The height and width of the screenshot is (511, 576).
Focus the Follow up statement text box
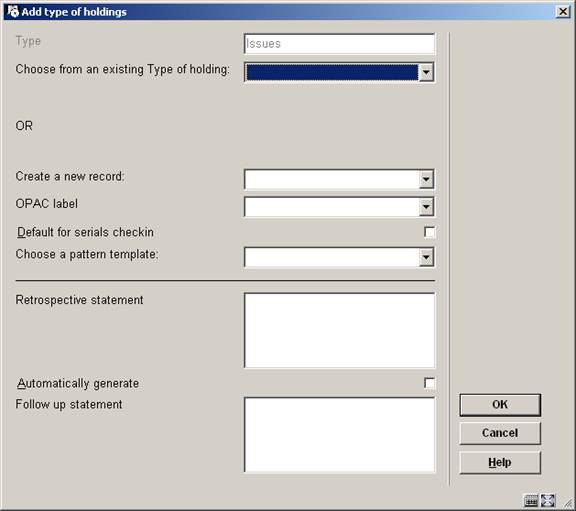pos(339,435)
